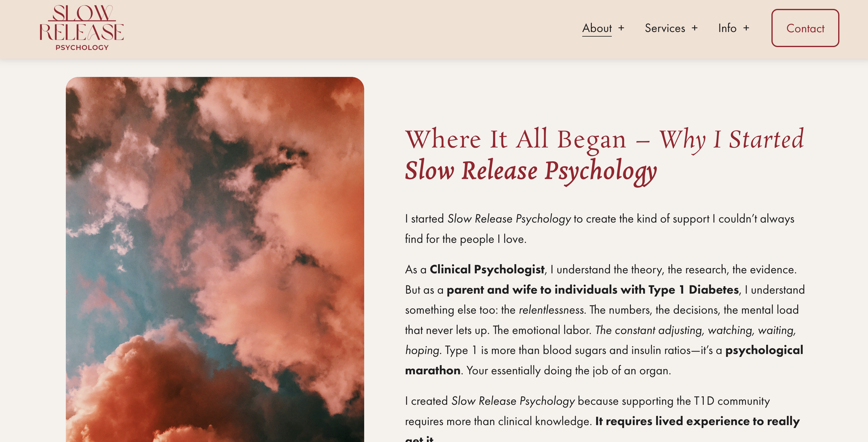This screenshot has width=868, height=442.
Task: Click the Contact button
Action: pos(805,28)
